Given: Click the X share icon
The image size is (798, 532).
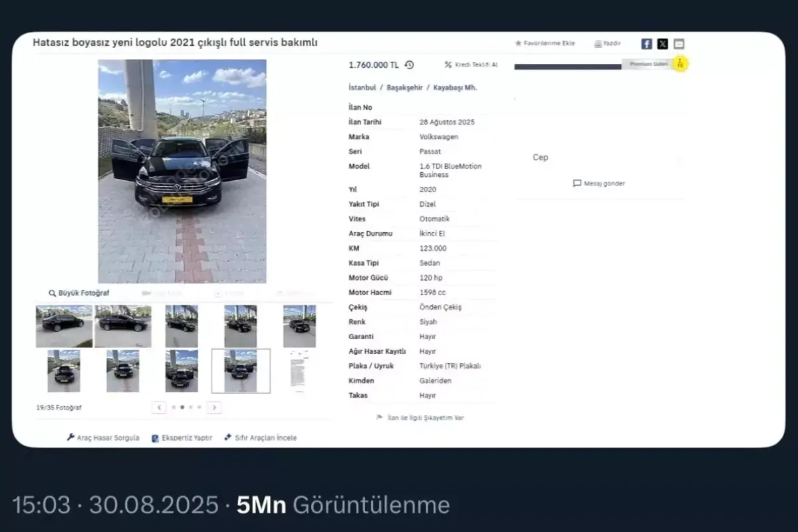Looking at the screenshot, I should pyautogui.click(x=662, y=44).
